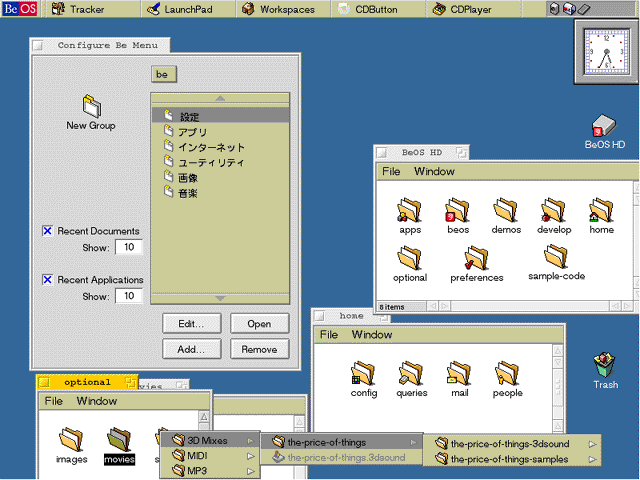This screenshot has height=480, width=640.
Task: Select the movies folder in the optional window
Action: 119,446
